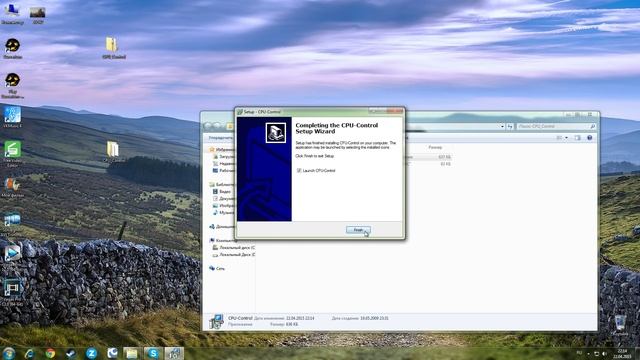Click the Explorer address refresh button
This screenshot has width=640, height=360.
coord(510,127)
